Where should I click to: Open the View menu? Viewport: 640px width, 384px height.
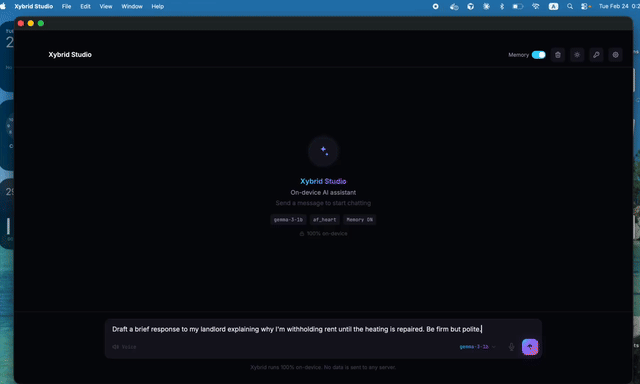(x=106, y=7)
